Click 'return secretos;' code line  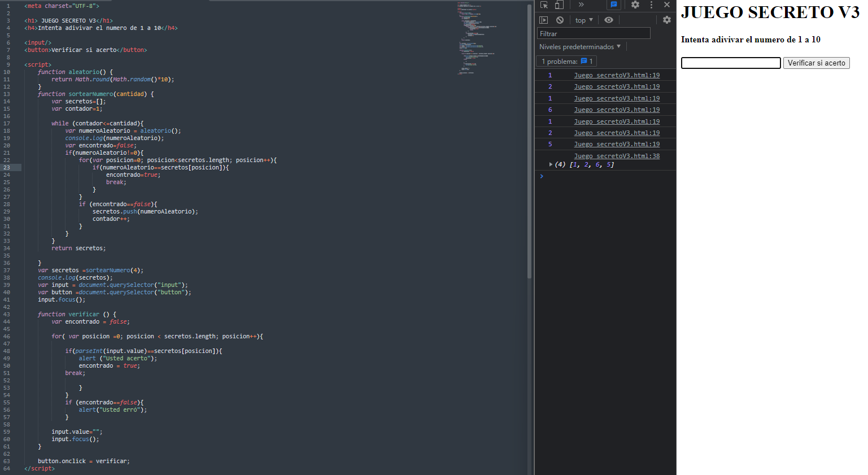(78, 248)
